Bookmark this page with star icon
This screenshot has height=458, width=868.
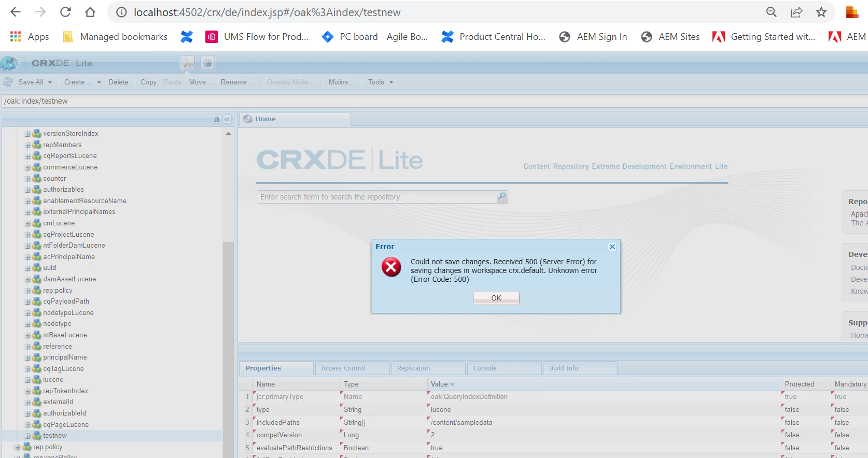[x=821, y=12]
